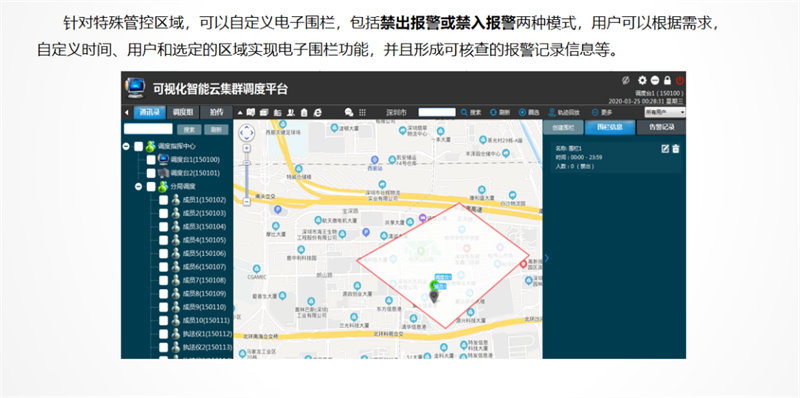
Task: Switch to the 告警记录 tab
Action: (662, 127)
